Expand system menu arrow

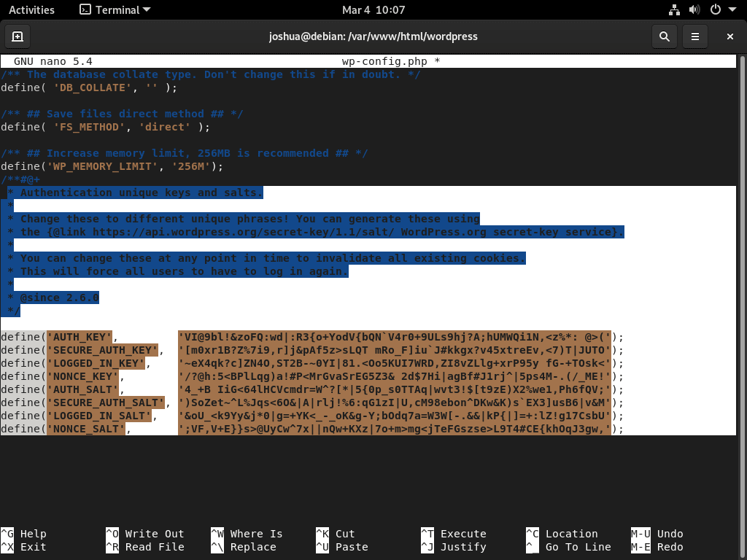click(x=732, y=9)
